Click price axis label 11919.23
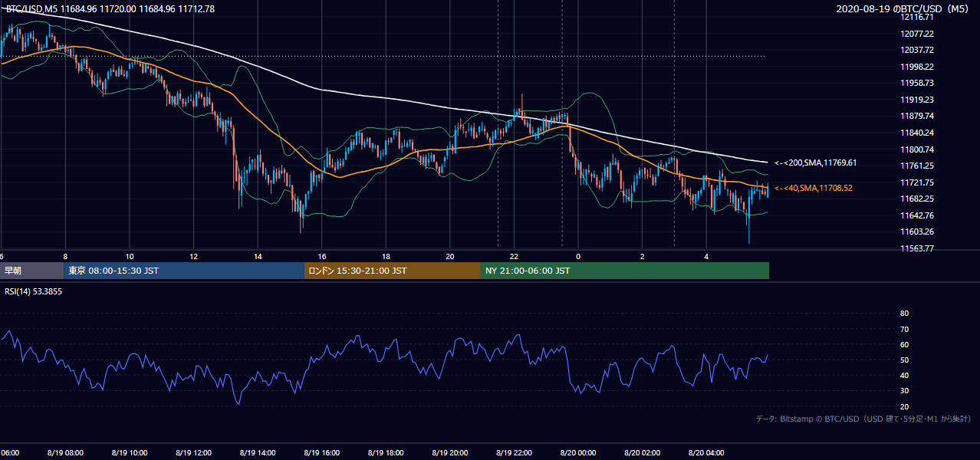The height and width of the screenshot is (460, 980). pyautogui.click(x=917, y=100)
